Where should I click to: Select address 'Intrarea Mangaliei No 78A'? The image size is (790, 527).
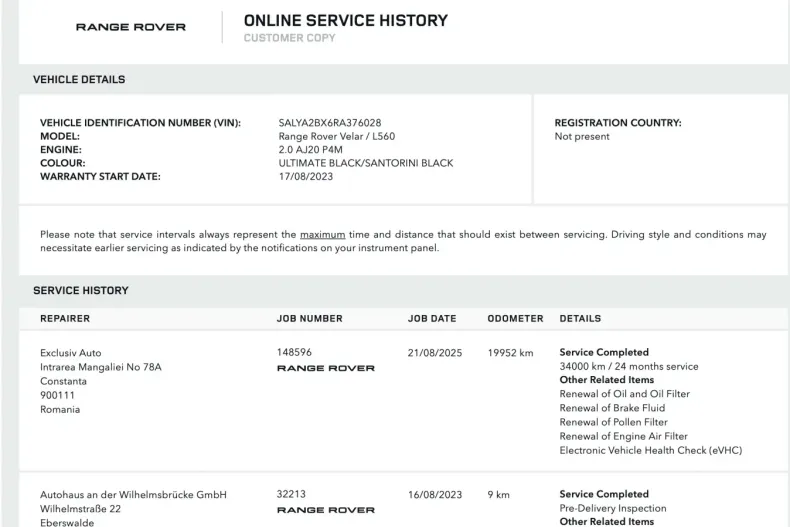tap(101, 367)
